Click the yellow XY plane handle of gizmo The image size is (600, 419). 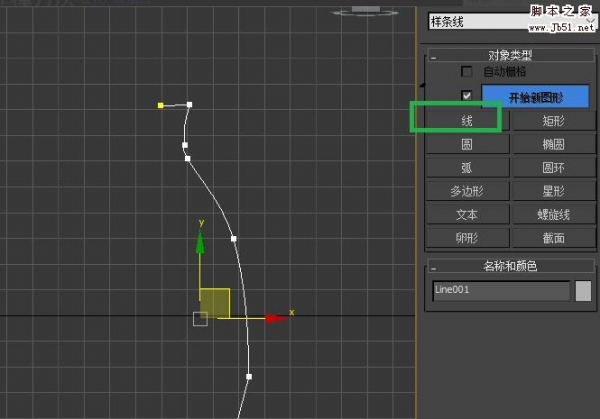pyautogui.click(x=215, y=303)
